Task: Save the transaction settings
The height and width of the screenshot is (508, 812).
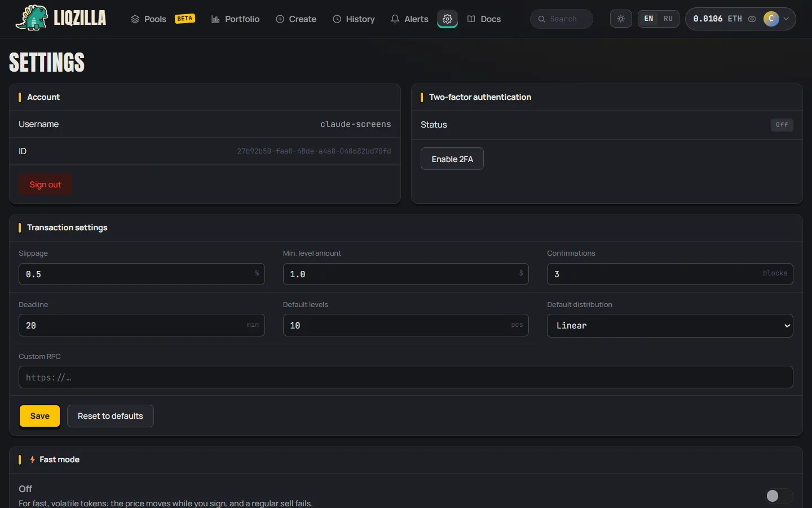Action: tap(39, 416)
